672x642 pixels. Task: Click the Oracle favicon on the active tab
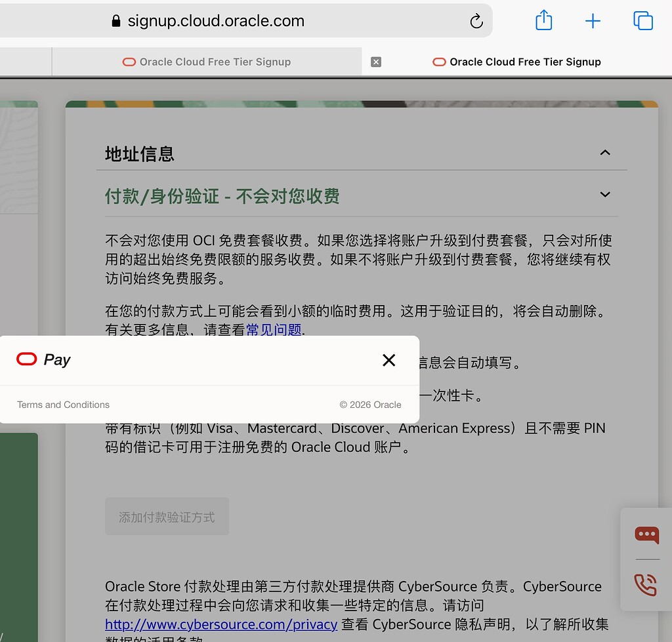click(x=439, y=62)
